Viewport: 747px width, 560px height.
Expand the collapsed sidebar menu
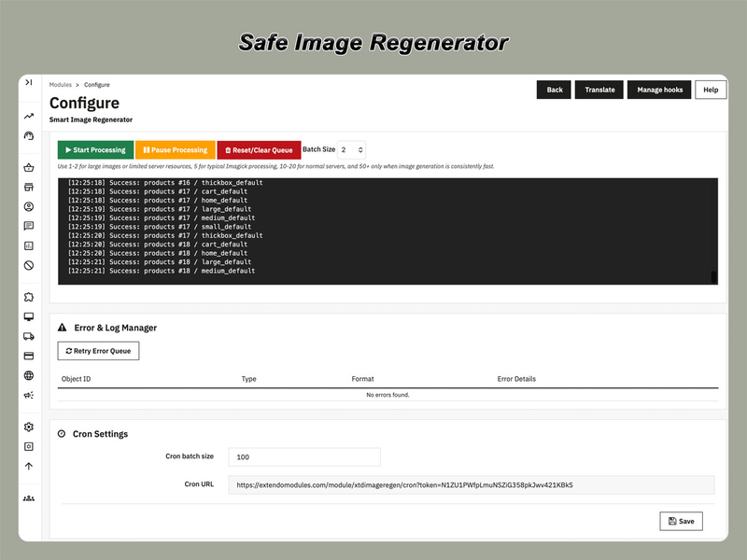(29, 82)
